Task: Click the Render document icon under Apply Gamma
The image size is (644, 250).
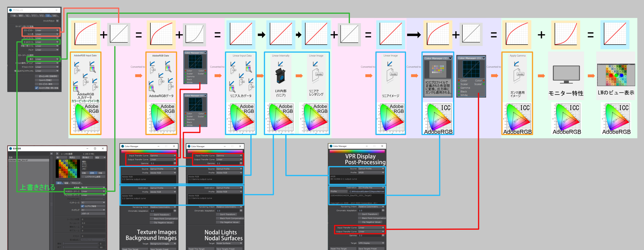Action: [517, 75]
